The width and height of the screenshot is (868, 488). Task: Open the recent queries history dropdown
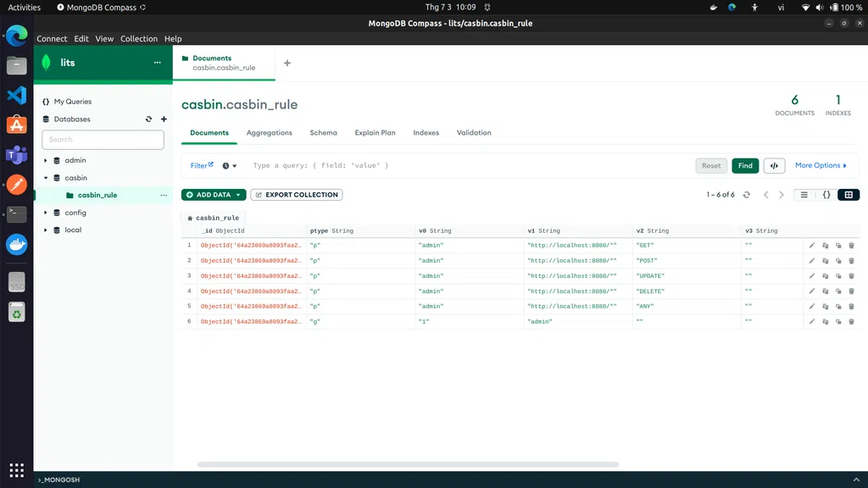229,165
